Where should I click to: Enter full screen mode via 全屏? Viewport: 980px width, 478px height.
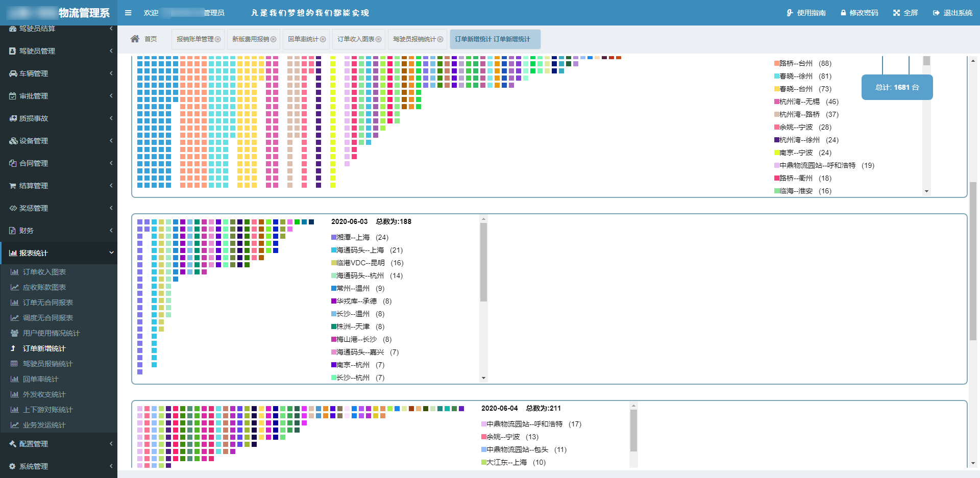click(905, 13)
